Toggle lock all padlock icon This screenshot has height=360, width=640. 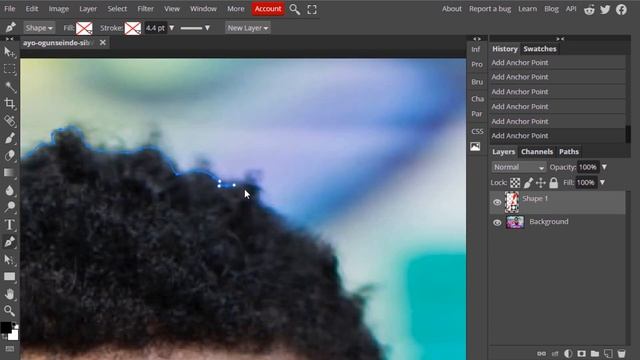553,183
